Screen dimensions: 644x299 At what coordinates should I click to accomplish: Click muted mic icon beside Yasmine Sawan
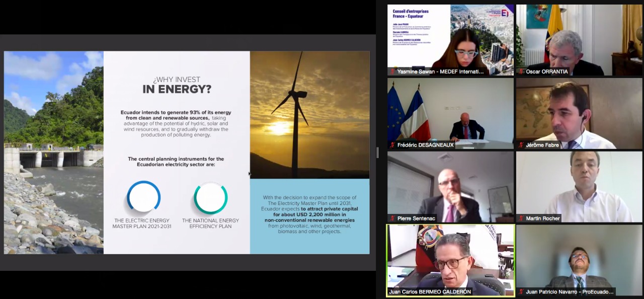click(392, 71)
